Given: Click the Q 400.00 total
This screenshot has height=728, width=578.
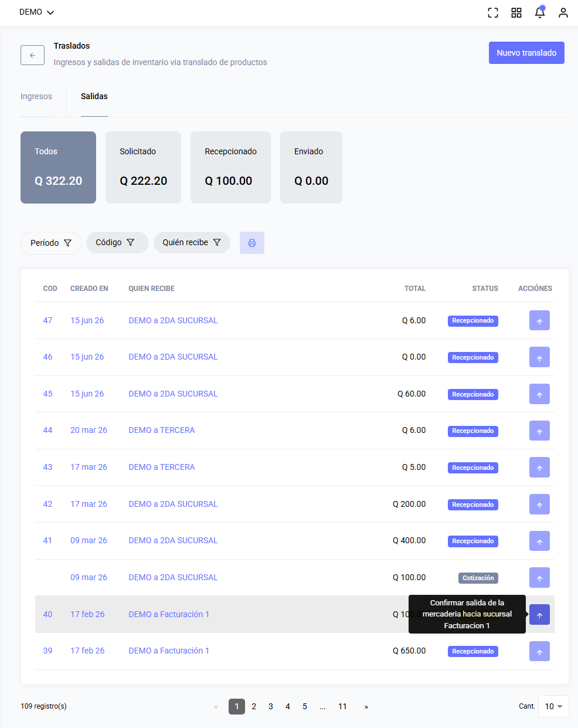Looking at the screenshot, I should click(409, 540).
